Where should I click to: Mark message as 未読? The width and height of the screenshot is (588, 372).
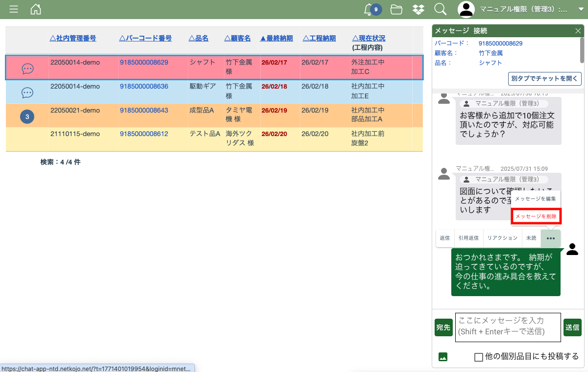[531, 238]
